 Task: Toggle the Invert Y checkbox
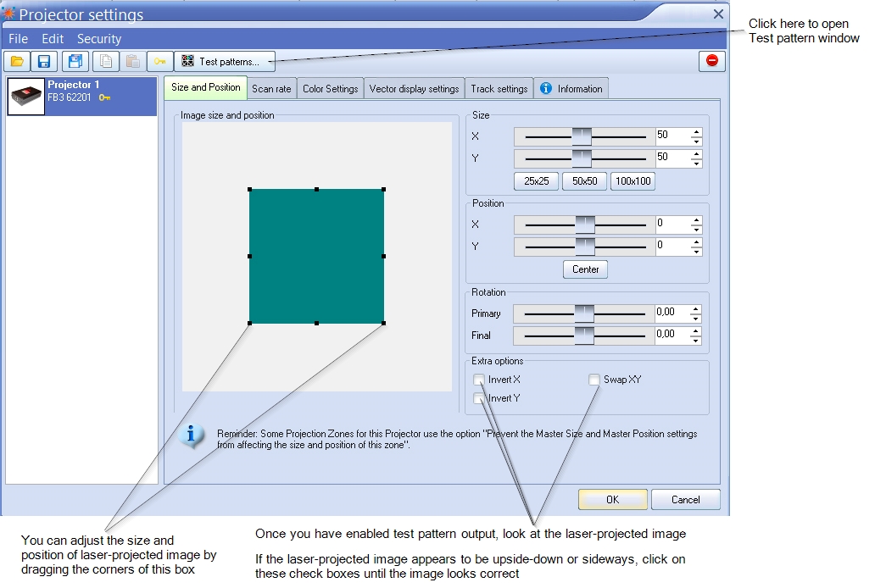479,398
